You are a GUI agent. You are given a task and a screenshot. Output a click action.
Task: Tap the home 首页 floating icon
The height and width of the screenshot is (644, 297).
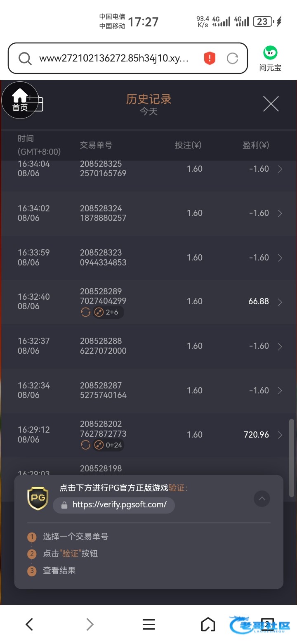click(20, 100)
